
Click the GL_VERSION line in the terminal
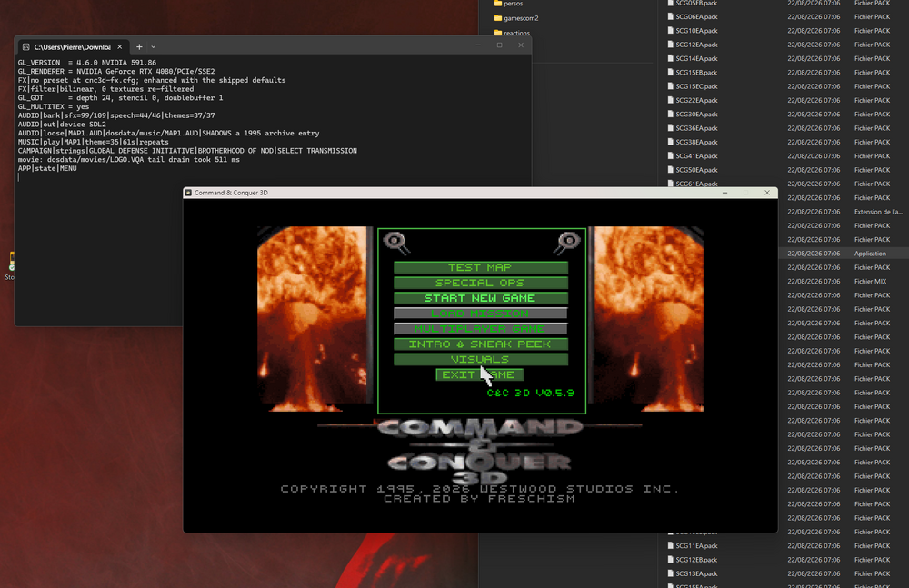(x=87, y=63)
